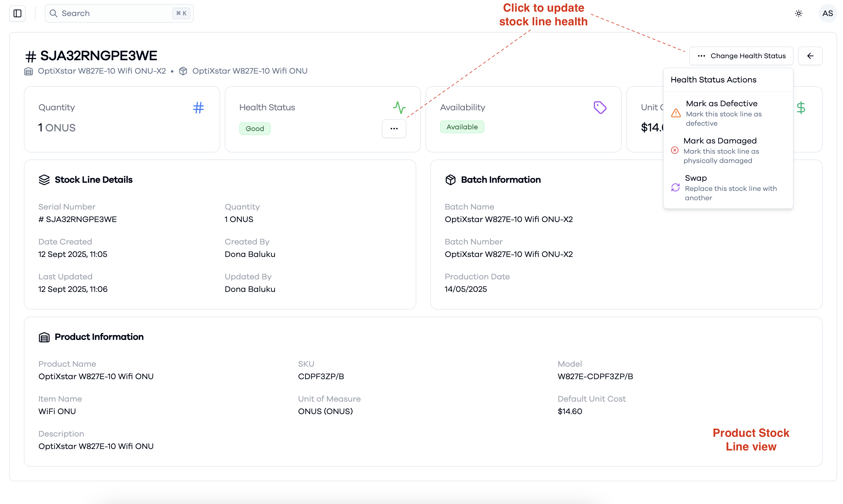Image resolution: width=843 pixels, height=504 pixels.
Task: Click the orange warning triangle icon
Action: pos(676,113)
